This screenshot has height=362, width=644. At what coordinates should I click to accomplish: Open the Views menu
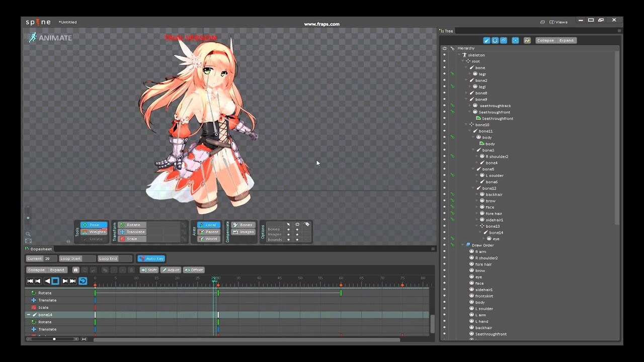point(558,22)
